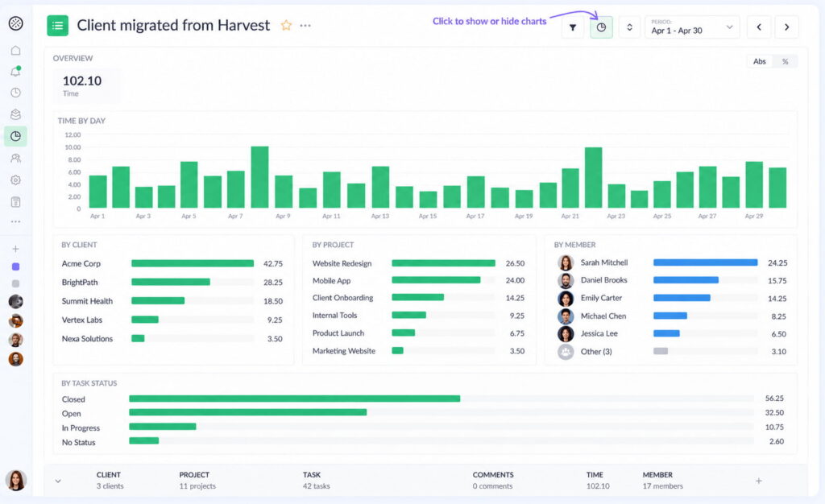Click the tall bar near Apr 22
This screenshot has height=504, width=825.
click(x=594, y=178)
